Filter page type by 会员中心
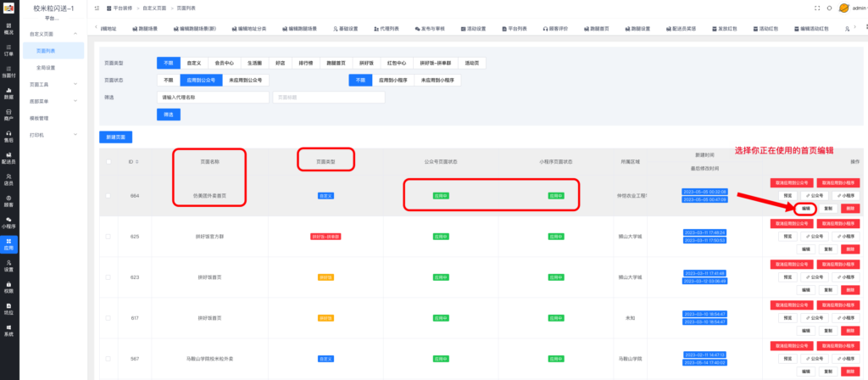 pyautogui.click(x=225, y=64)
